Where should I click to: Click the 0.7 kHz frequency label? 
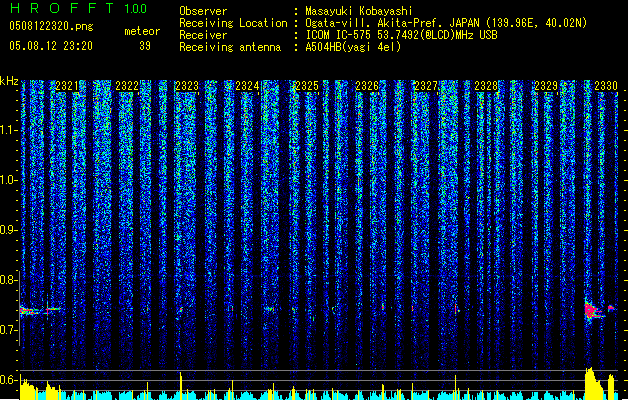coord(8,330)
